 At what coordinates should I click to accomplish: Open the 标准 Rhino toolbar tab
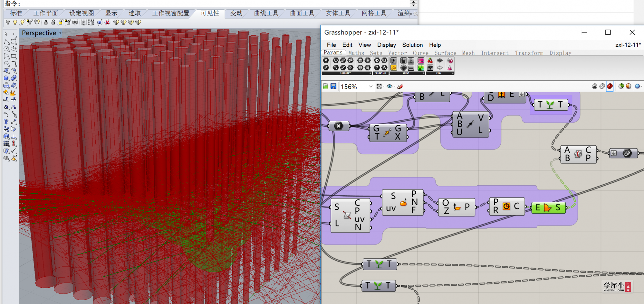[x=16, y=13]
